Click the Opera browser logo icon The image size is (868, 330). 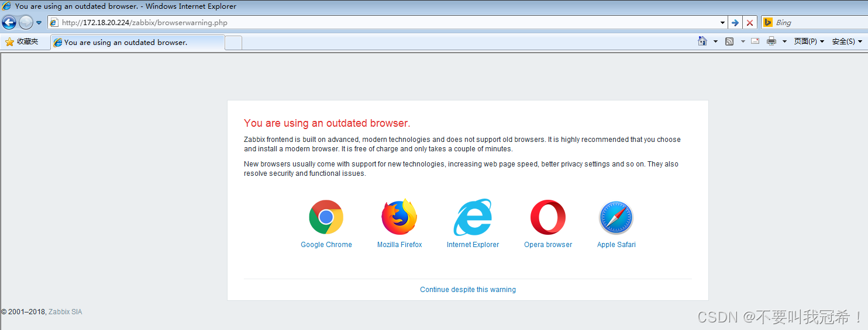tap(548, 217)
